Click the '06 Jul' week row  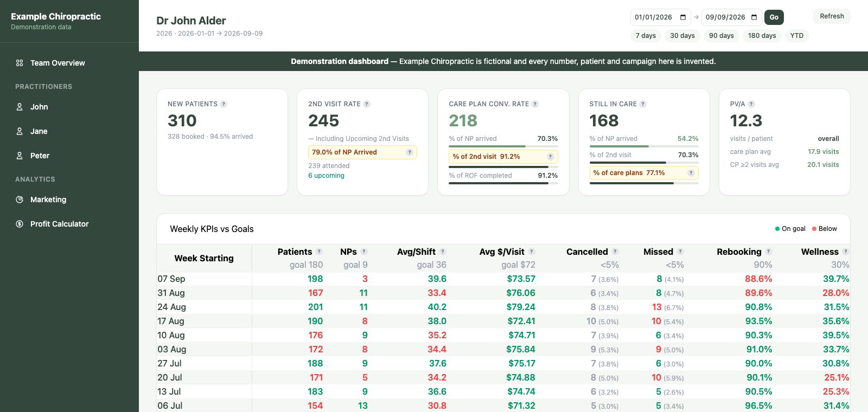[x=503, y=405]
